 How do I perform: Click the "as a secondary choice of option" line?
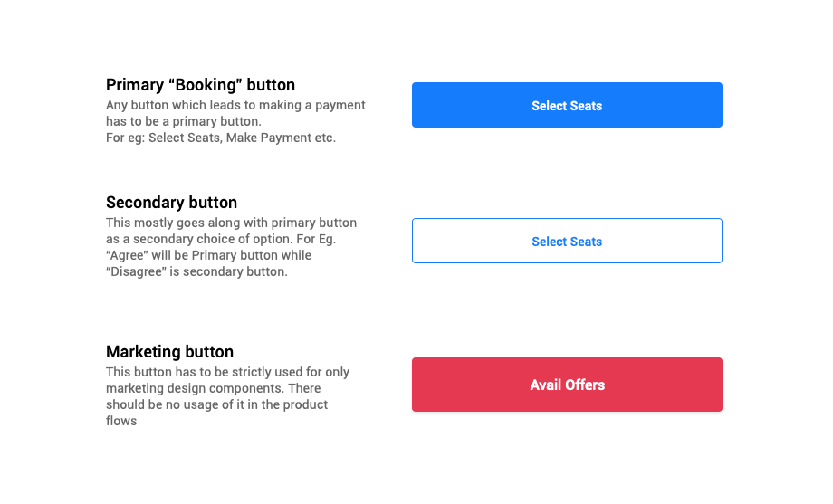[x=221, y=239]
